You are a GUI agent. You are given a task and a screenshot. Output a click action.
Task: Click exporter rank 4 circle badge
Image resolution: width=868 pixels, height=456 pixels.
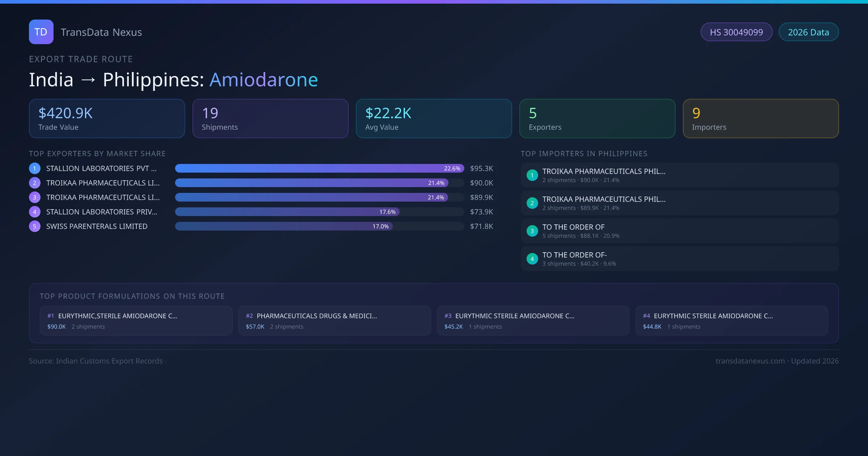click(35, 212)
